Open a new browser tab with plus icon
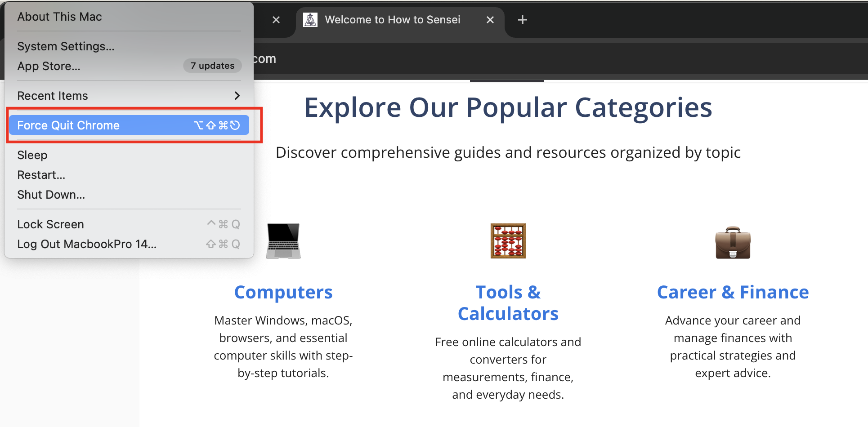The image size is (868, 427). coord(522,20)
